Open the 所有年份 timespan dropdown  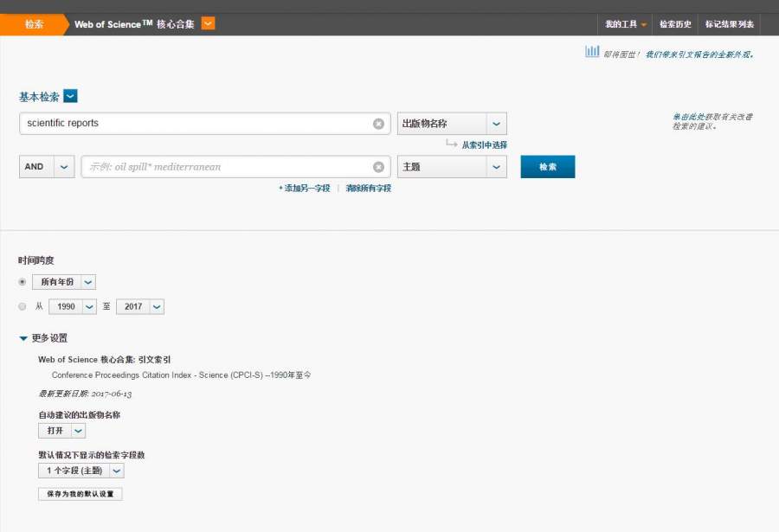click(x=63, y=282)
